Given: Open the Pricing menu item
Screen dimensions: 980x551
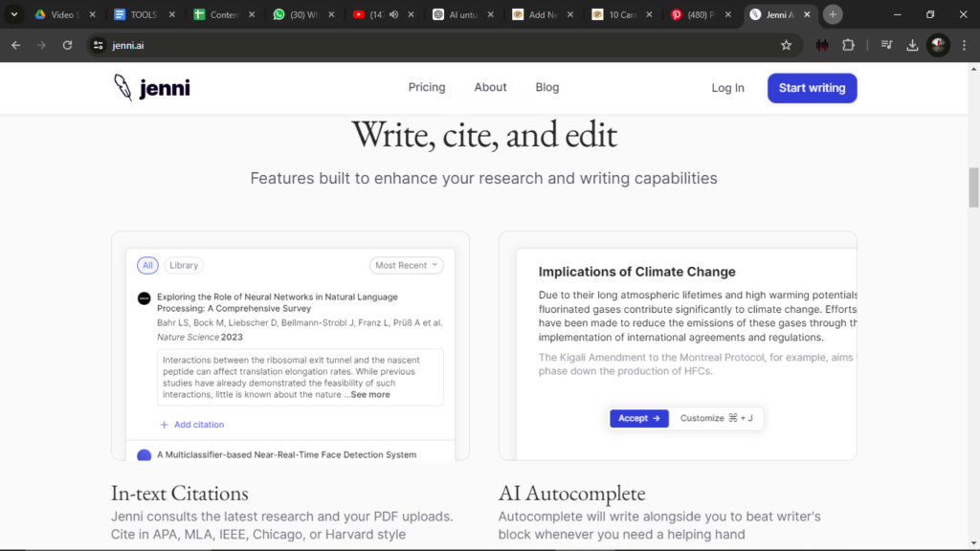Looking at the screenshot, I should tap(426, 87).
